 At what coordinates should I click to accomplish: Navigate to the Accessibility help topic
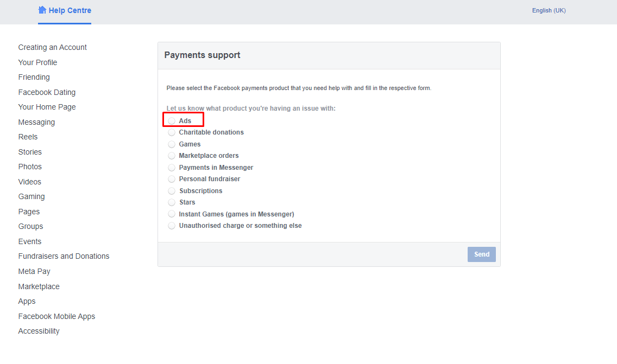click(39, 331)
